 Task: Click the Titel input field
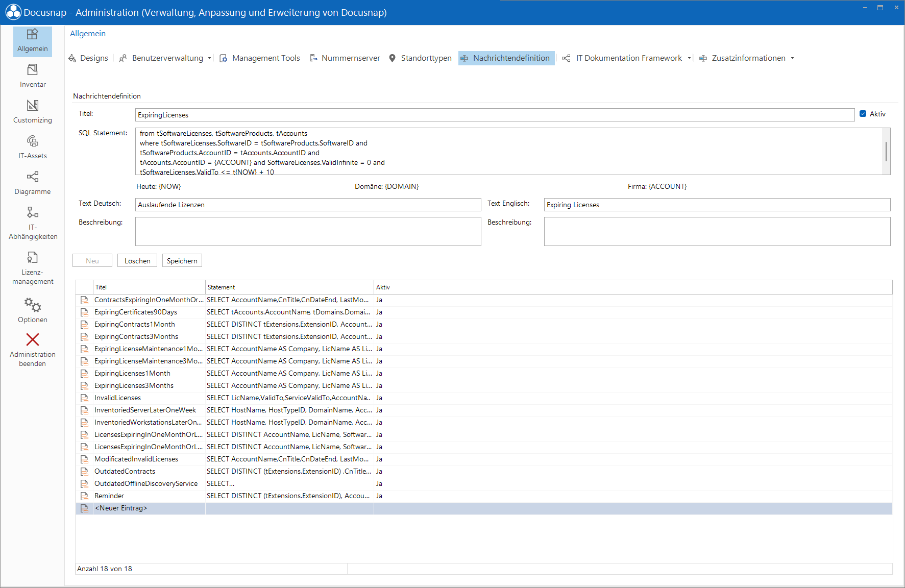(x=495, y=115)
